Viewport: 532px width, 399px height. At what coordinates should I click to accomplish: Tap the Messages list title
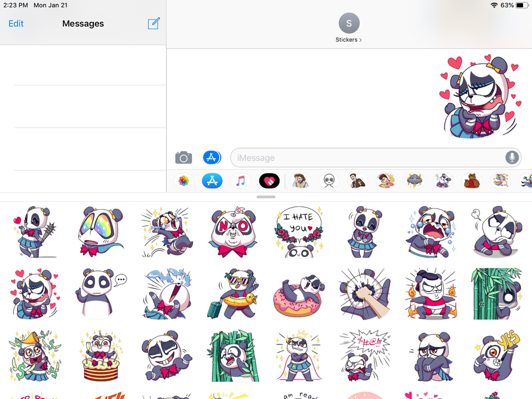click(x=83, y=23)
